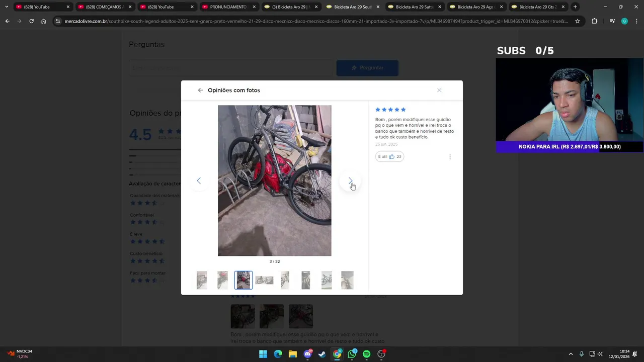Open the browser three-dot menu
The image size is (644, 362).
(636, 21)
